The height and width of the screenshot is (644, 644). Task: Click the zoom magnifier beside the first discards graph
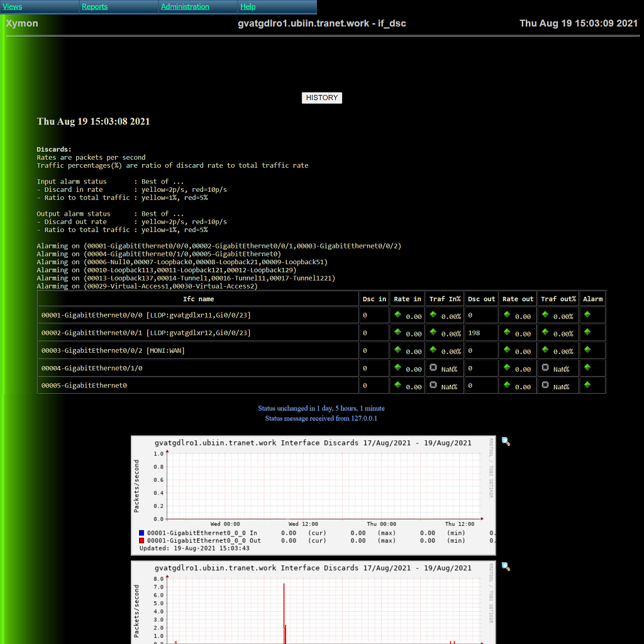tap(506, 441)
